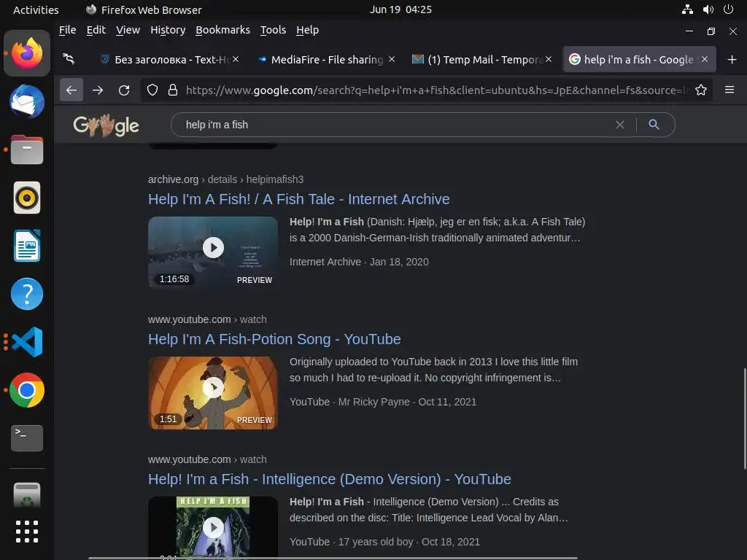Open Intelligence (Demo Version) YouTube link
This screenshot has height=560, width=747.
coord(329,479)
